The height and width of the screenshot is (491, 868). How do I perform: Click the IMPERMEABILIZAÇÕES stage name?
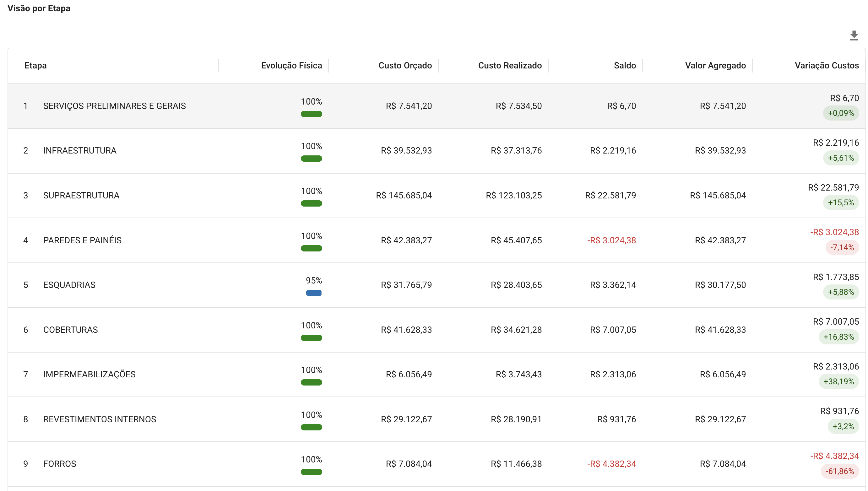(x=90, y=374)
